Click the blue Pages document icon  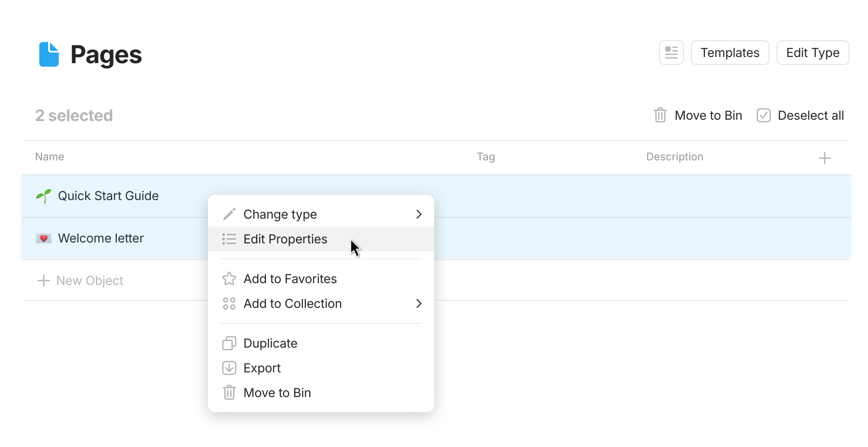pos(49,54)
